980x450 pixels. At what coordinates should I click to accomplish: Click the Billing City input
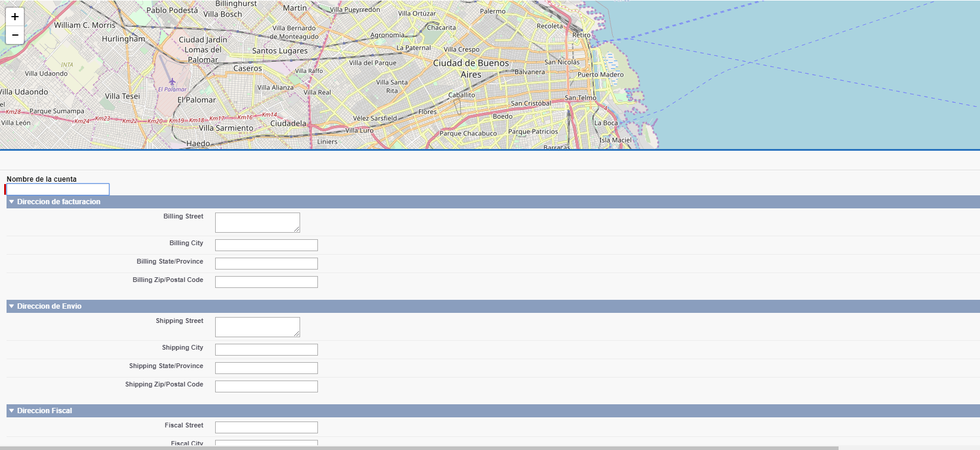266,245
